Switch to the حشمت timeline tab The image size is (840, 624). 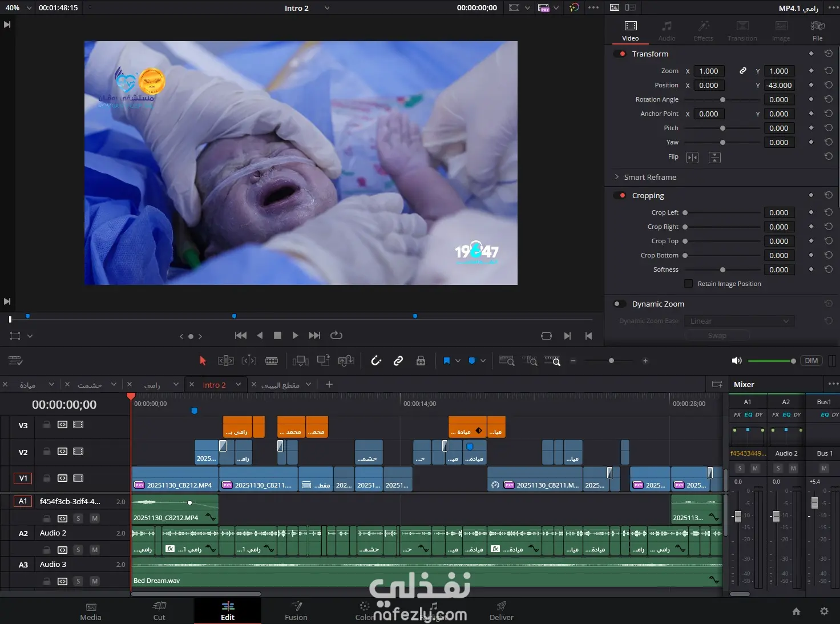click(x=90, y=385)
